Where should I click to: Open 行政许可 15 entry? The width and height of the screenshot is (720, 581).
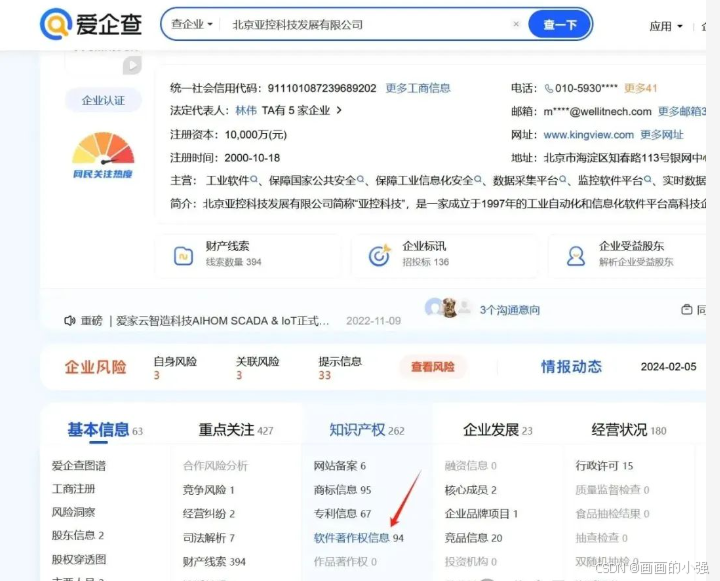[x=604, y=466]
